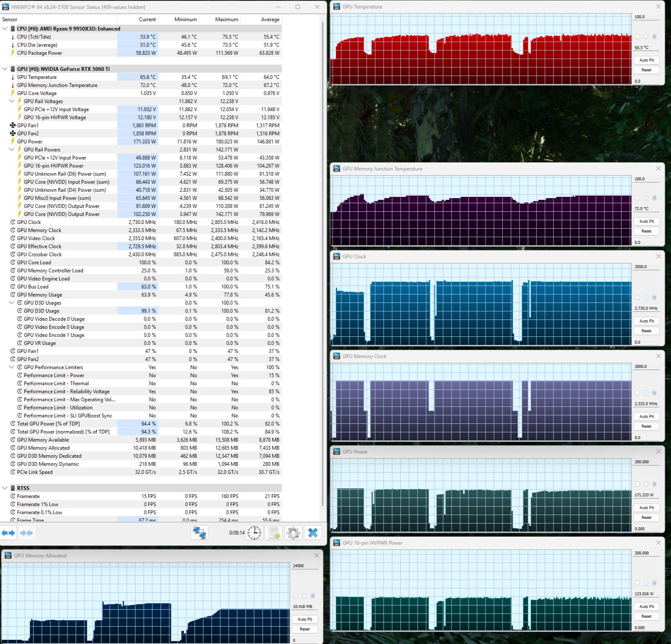
Task: Click the shrink columns arrows icon
Action: tap(26, 533)
